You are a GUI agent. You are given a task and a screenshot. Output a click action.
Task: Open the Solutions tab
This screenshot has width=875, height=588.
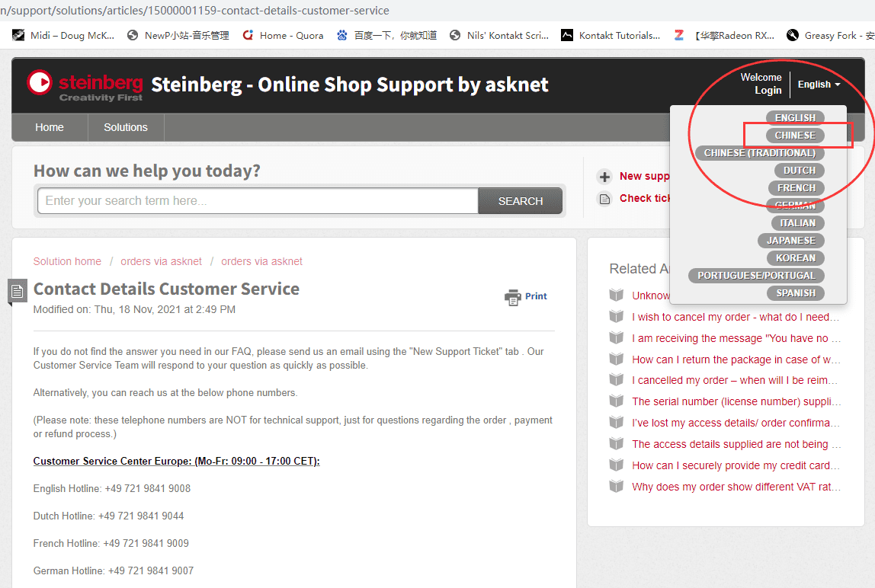pos(126,127)
